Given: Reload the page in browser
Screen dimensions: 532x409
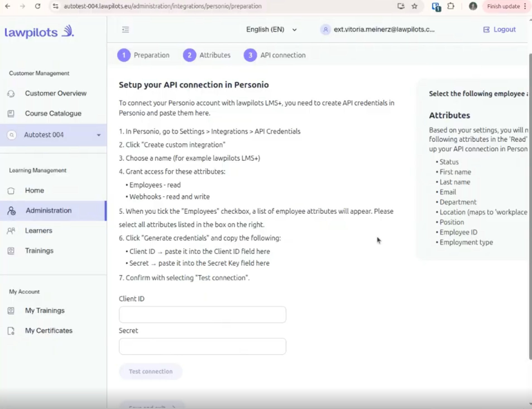Looking at the screenshot, I should coord(37,6).
